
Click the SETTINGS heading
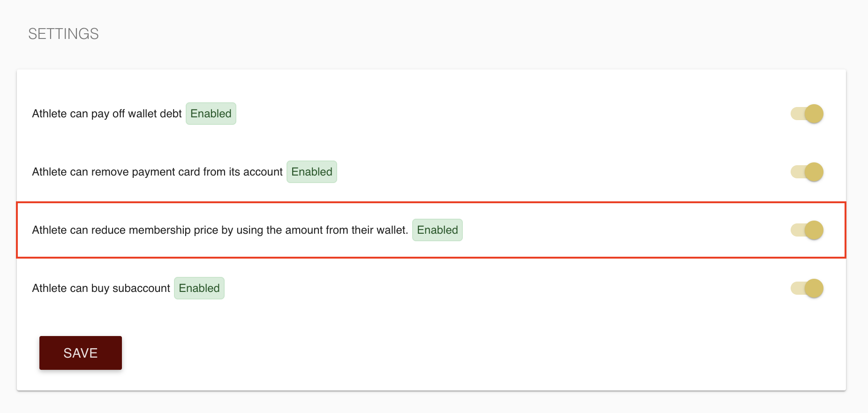63,34
